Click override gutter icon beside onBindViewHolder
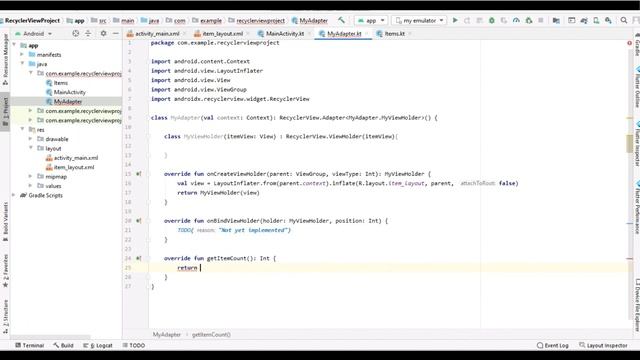The width and height of the screenshot is (640, 360). tap(138, 221)
